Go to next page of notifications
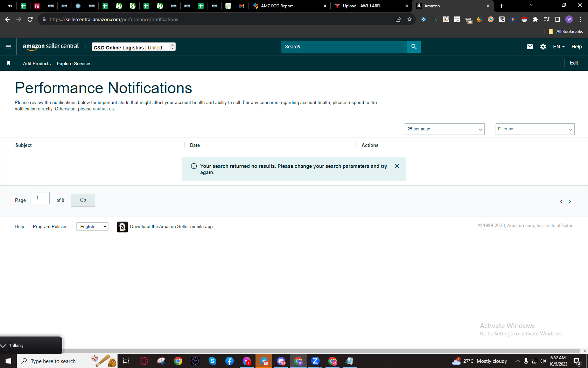Viewport: 588px width, 368px height. (570, 202)
